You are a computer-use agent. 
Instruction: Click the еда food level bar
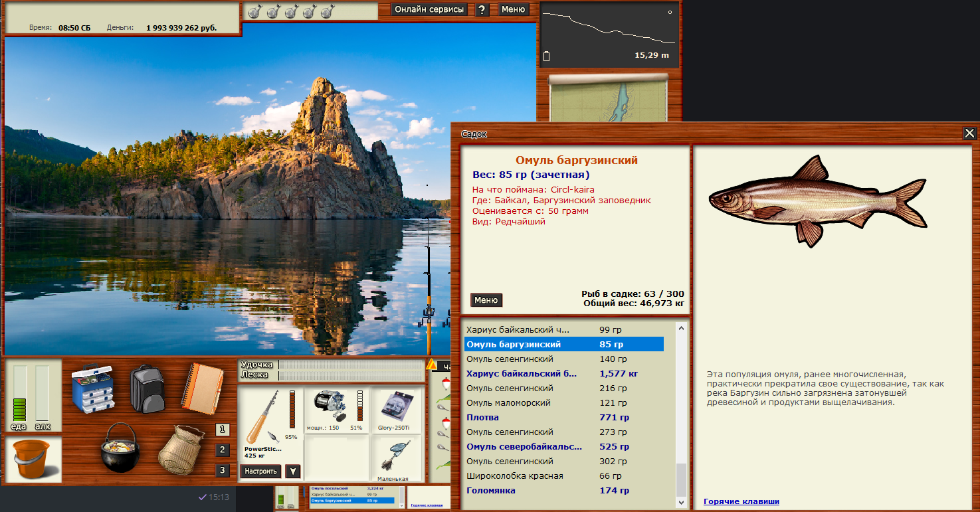pyautogui.click(x=20, y=393)
